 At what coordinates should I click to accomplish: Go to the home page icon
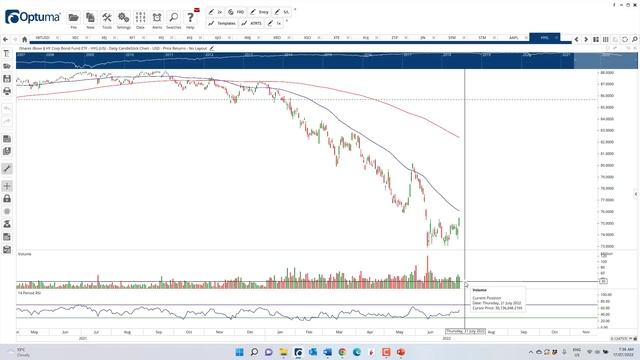click(x=24, y=39)
